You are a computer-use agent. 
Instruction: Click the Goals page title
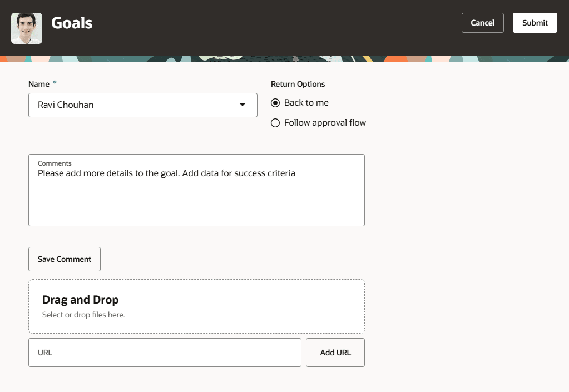pos(72,24)
